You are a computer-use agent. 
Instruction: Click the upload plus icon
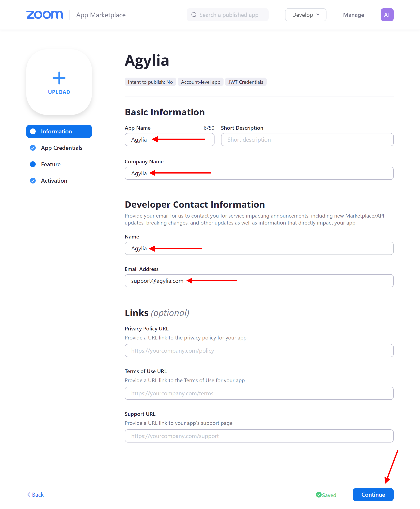click(x=59, y=78)
